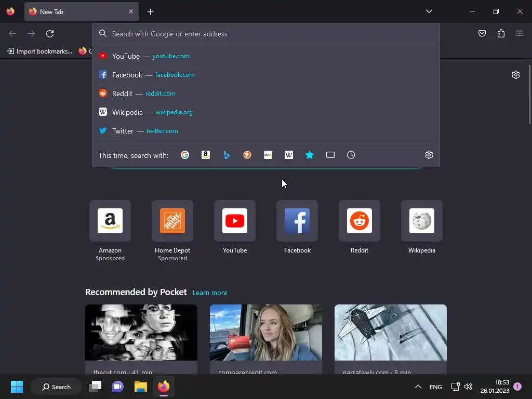
Task: Open clock and date 18:53
Action: click(495, 387)
